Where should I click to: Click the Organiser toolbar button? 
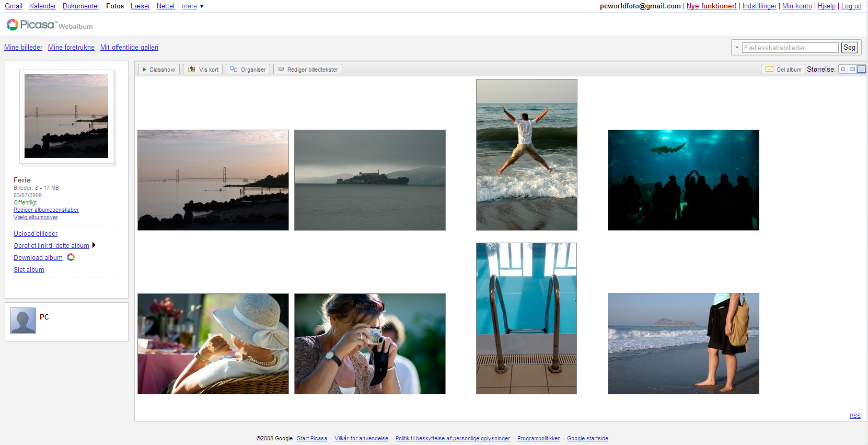[248, 70]
